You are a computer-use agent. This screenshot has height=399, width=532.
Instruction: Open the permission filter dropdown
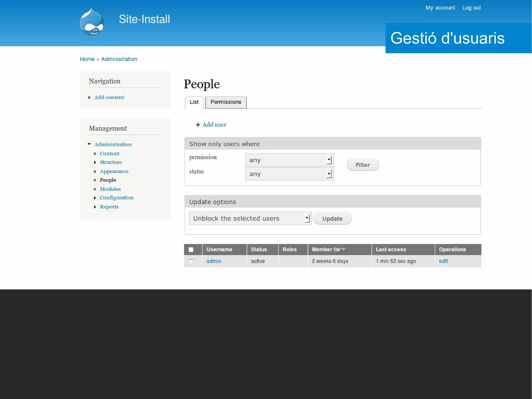pos(289,160)
